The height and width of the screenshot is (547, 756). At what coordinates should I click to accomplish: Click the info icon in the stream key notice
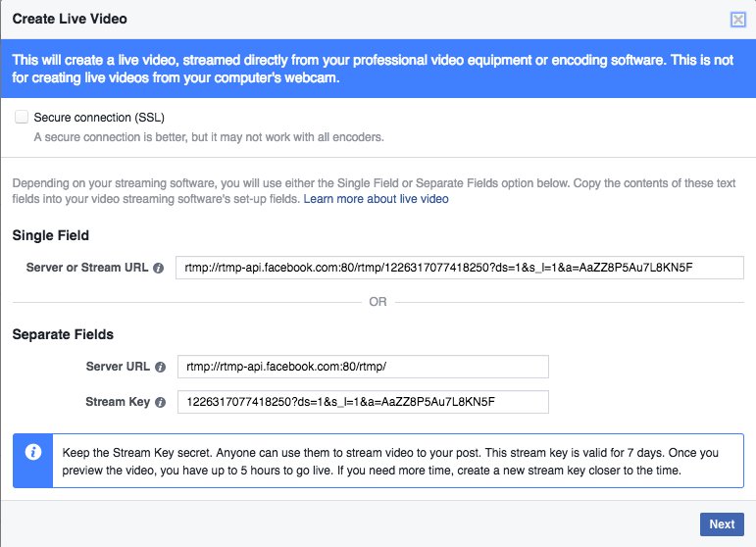click(x=33, y=452)
